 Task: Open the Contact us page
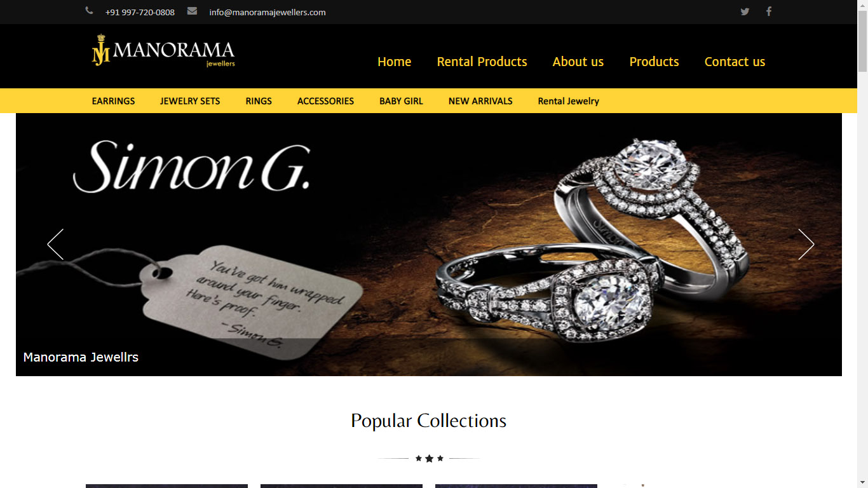tap(735, 62)
